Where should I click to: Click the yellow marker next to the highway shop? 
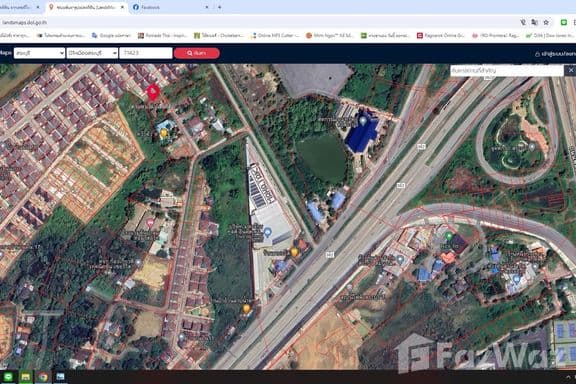click(x=294, y=252)
